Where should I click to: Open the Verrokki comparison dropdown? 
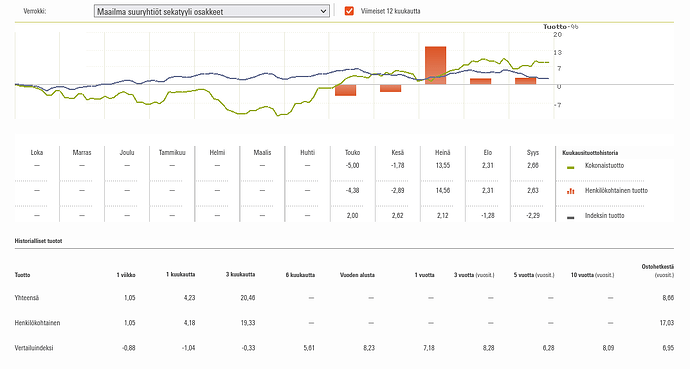(x=212, y=11)
